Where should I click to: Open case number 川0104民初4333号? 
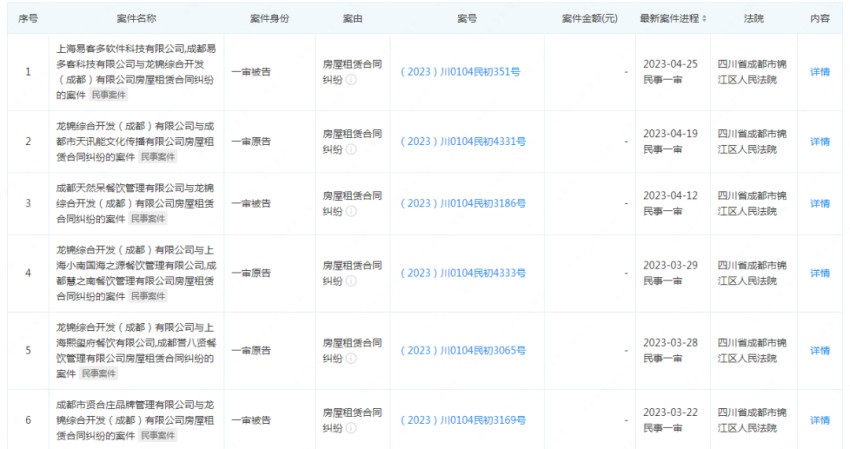pos(463,273)
